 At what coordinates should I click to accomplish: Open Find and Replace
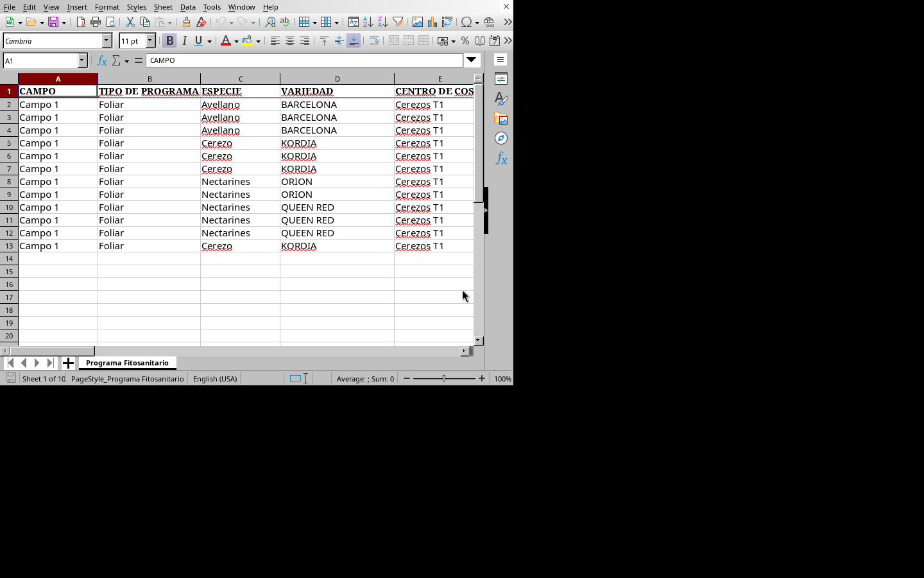tap(270, 22)
